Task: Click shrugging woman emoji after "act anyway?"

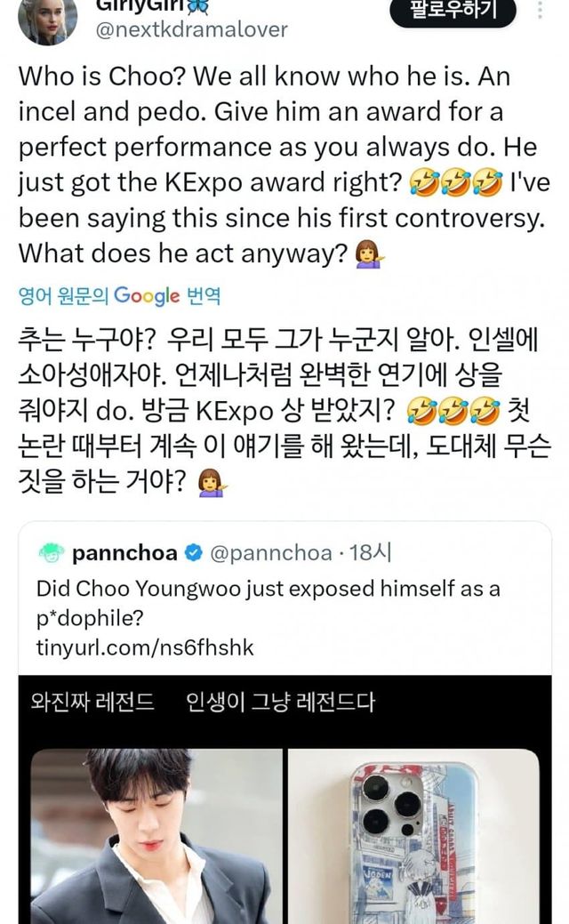Action: pos(365,253)
